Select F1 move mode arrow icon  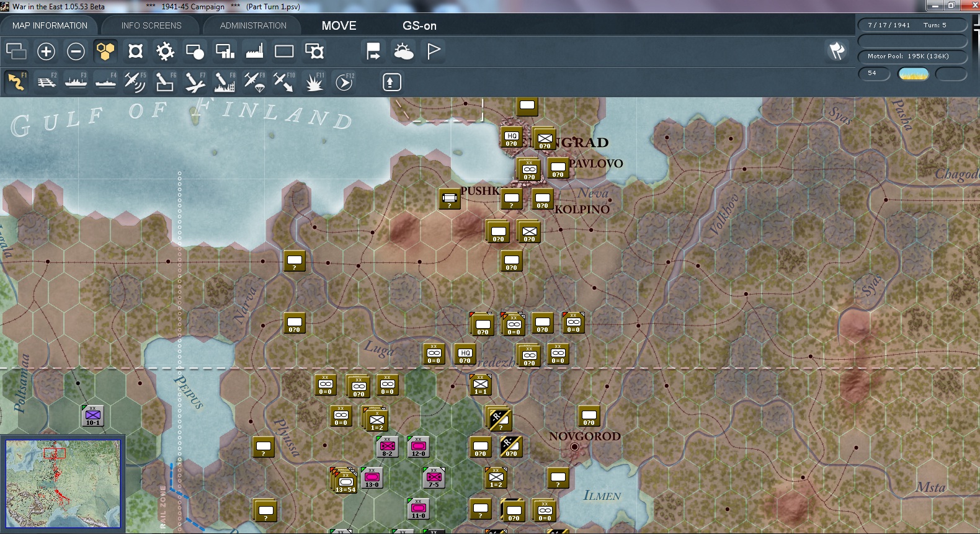pos(17,82)
